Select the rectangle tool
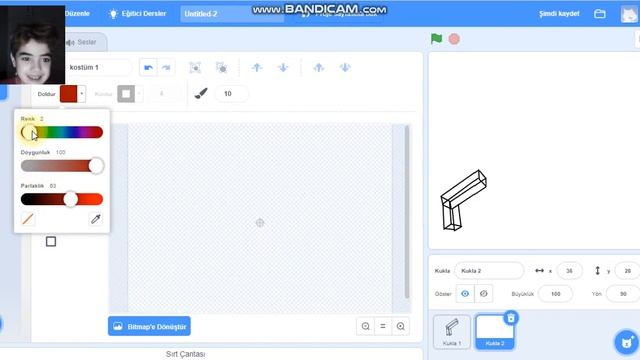Screen dimensions: 640x360 click(51, 242)
